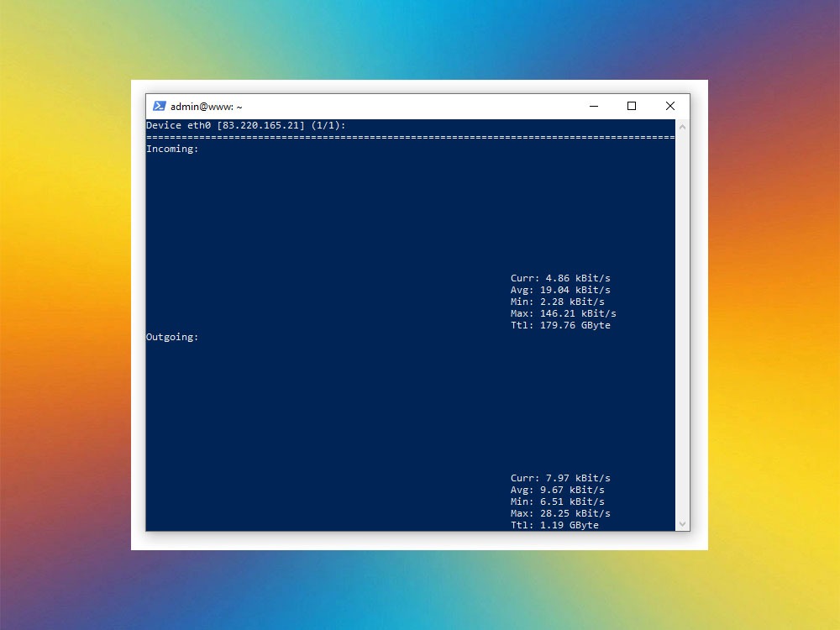
Task: Click the outgoing Curr 7.97 kBit/s line
Action: [560, 478]
